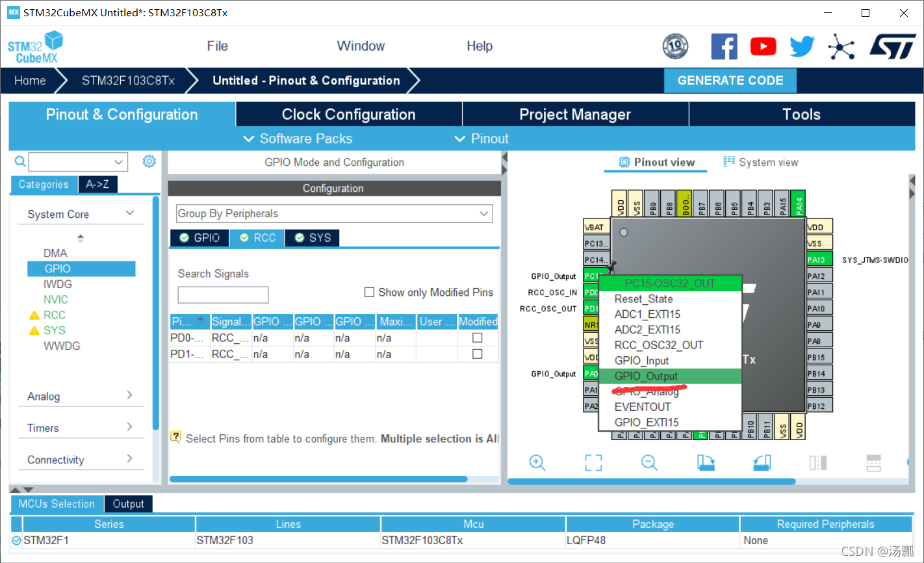
Task: Click the help icon beside Select Pins hint
Action: (x=175, y=437)
